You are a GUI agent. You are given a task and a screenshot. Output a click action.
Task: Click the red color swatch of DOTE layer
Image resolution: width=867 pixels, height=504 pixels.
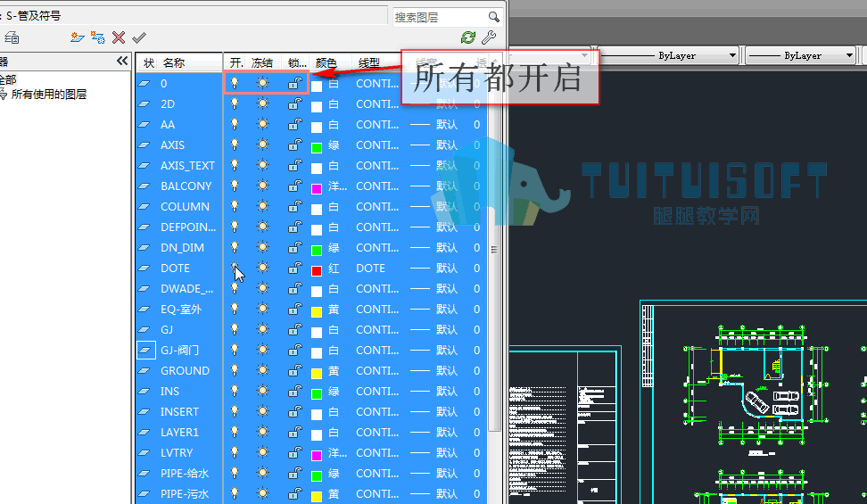pyautogui.click(x=317, y=270)
